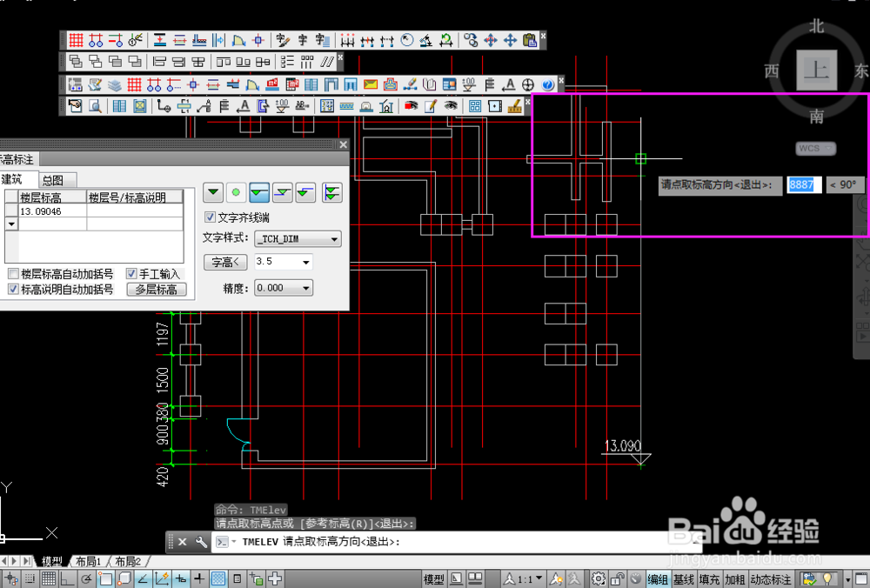This screenshot has height=588, width=870.
Task: Select the elevation symbol with blue leader
Action: 283,192
